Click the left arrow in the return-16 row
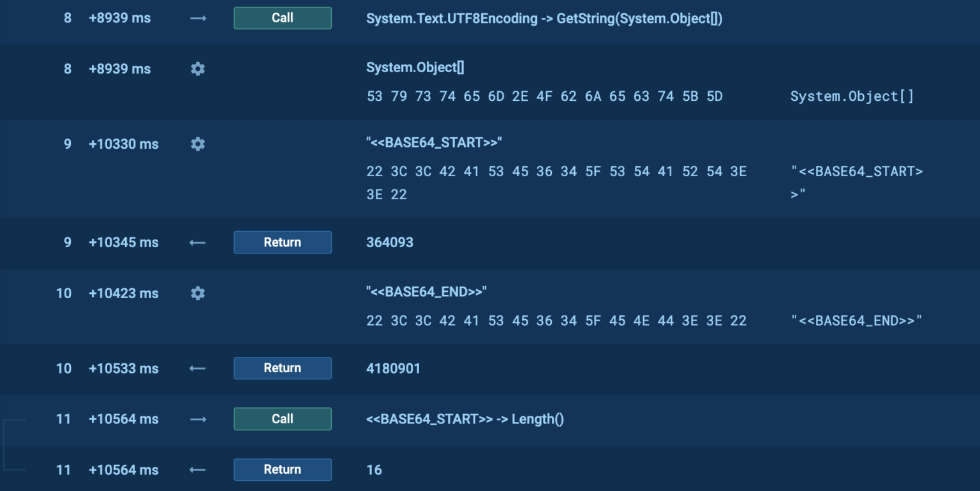Image resolution: width=980 pixels, height=491 pixels. coord(198,470)
